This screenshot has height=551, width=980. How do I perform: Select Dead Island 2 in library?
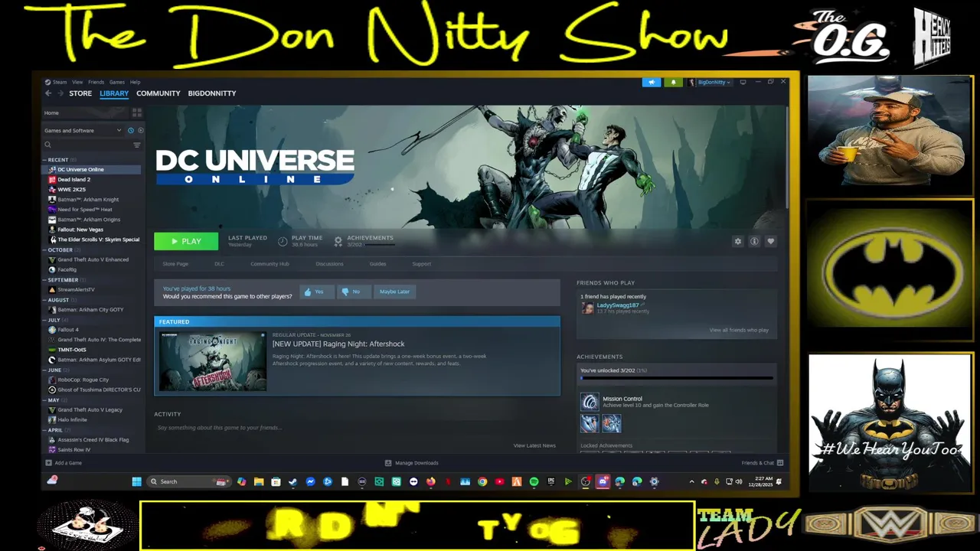click(x=74, y=180)
